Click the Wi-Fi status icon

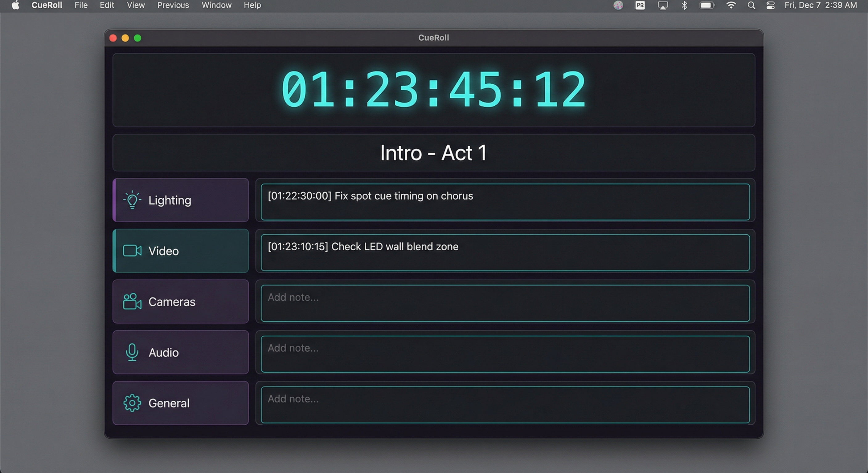(731, 5)
